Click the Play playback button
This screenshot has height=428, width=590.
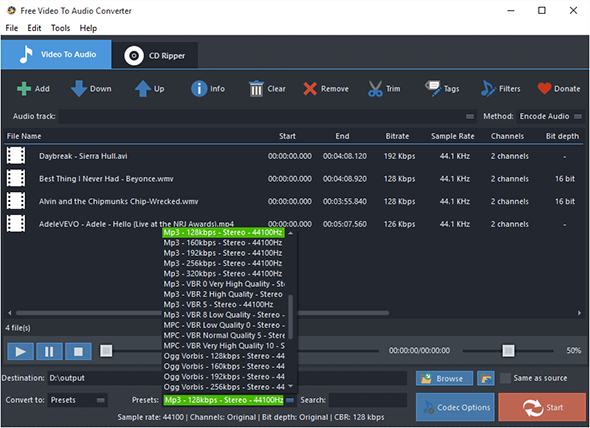point(20,352)
